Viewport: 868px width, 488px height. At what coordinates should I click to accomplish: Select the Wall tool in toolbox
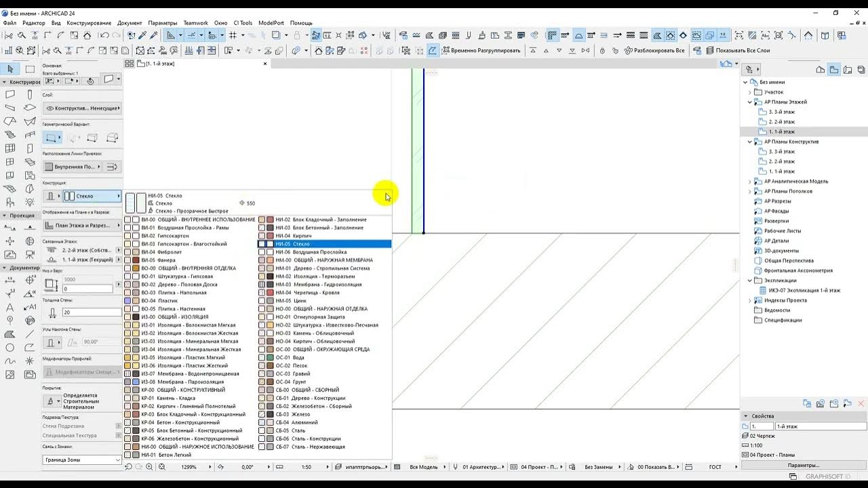tap(10, 95)
